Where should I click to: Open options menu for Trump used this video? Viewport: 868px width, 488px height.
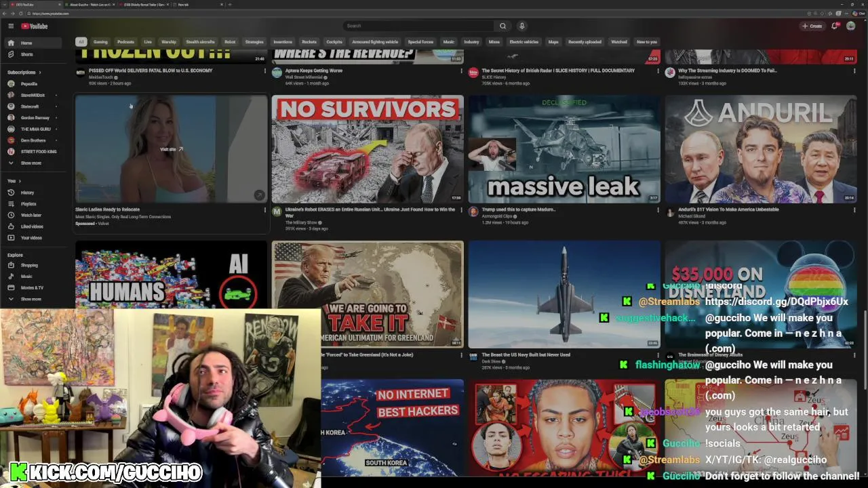[x=658, y=210]
